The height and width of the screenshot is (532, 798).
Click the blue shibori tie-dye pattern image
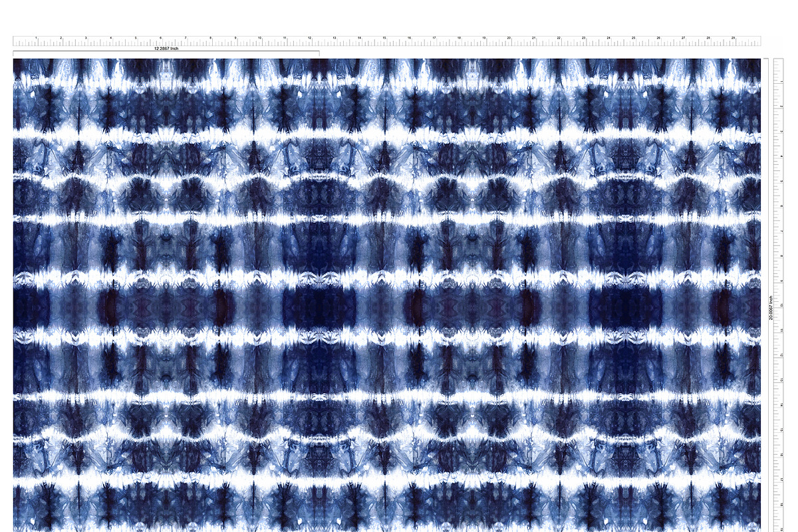tap(386, 295)
